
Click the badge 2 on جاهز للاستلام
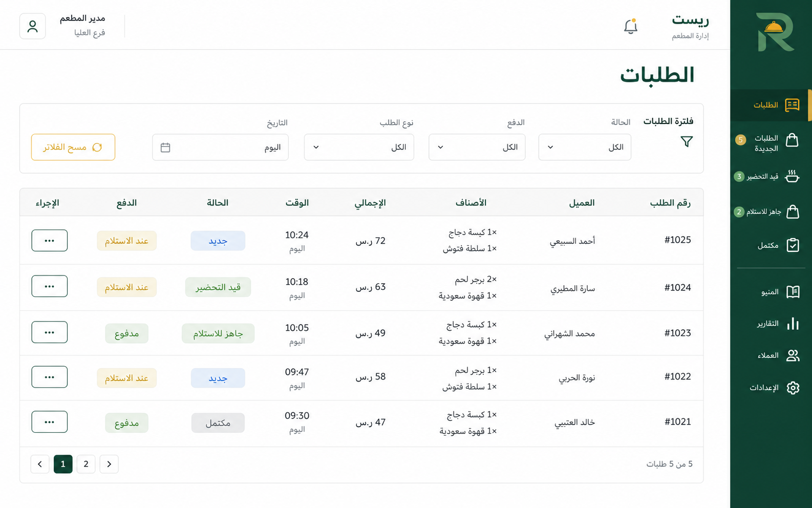coord(739,211)
